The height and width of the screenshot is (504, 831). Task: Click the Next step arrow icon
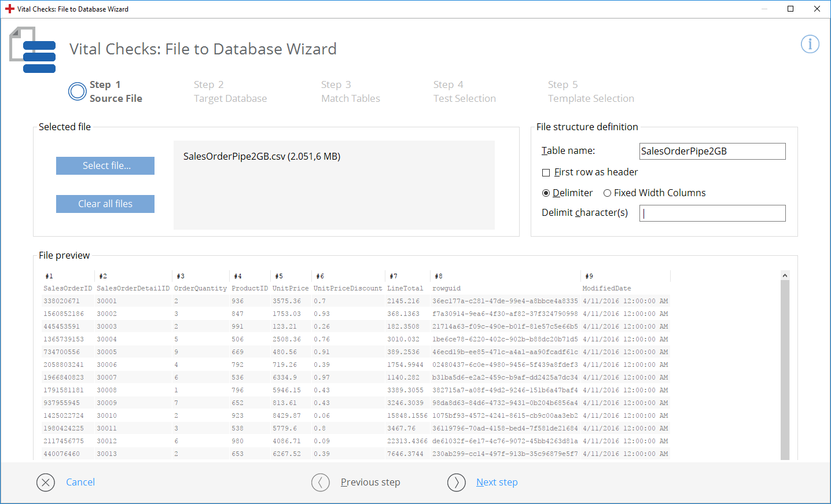click(x=456, y=482)
